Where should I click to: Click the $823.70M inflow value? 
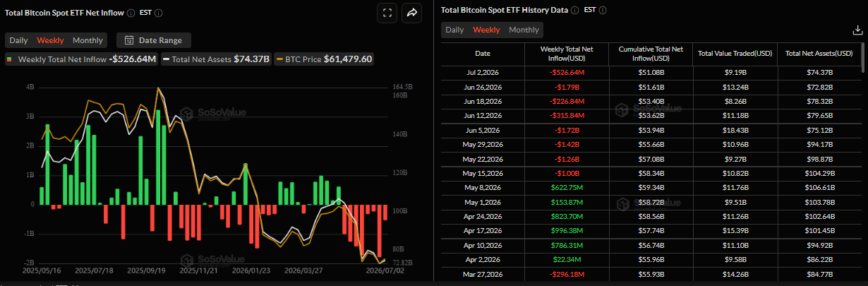[566, 217]
